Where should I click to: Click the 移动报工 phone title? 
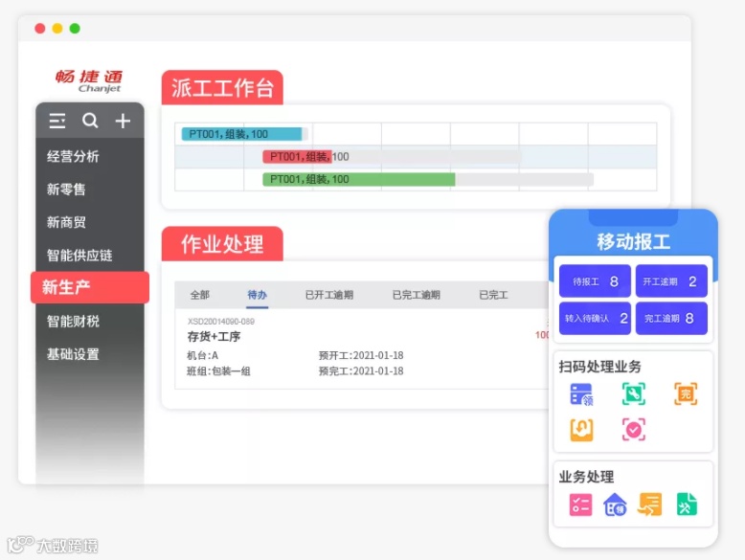point(633,242)
